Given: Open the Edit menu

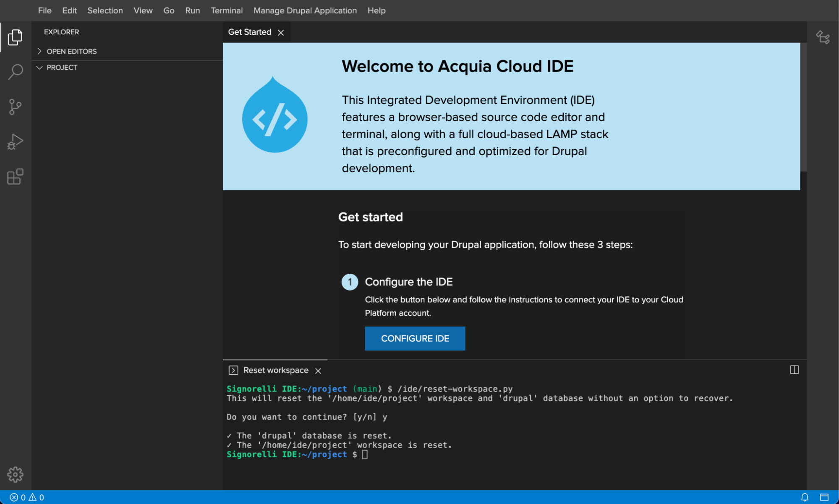Looking at the screenshot, I should click(70, 10).
